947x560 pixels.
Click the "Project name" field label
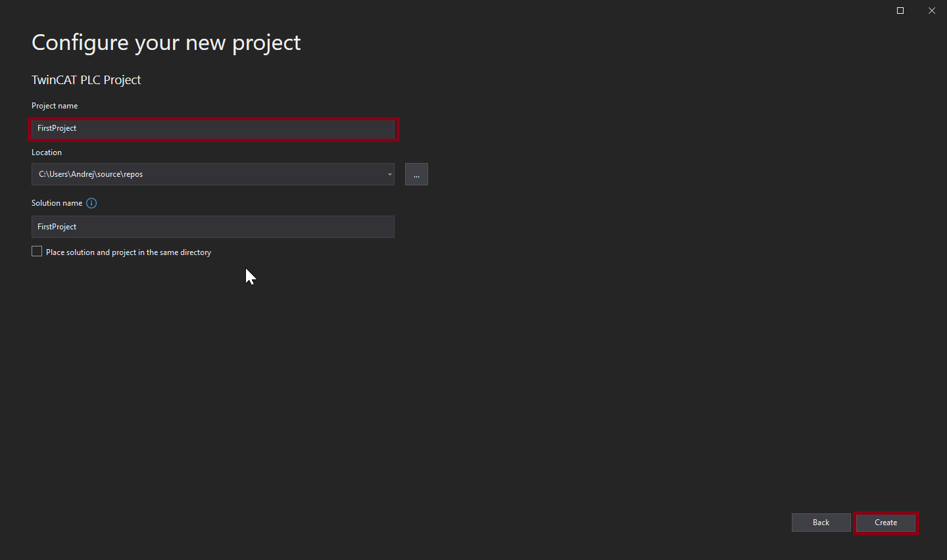[55, 106]
